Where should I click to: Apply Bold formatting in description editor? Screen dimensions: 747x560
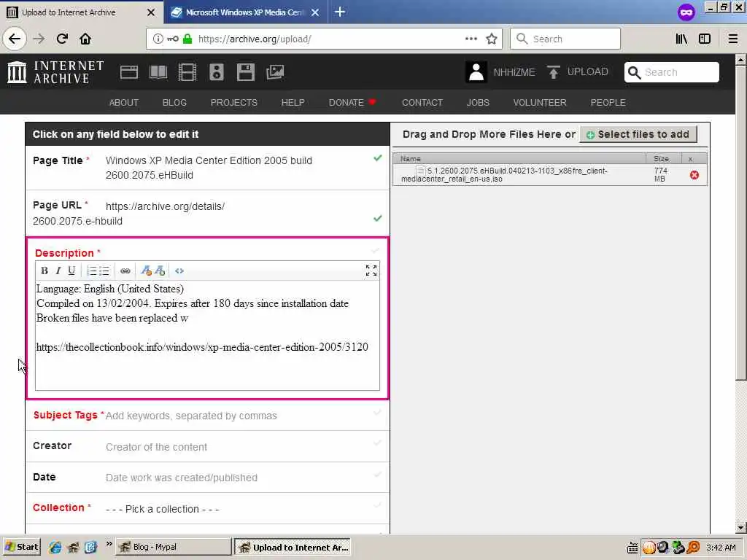coord(44,271)
